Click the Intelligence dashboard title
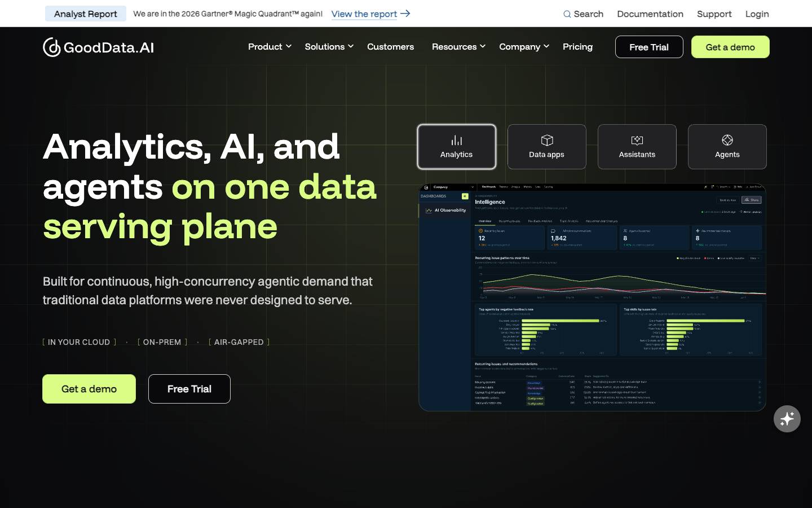812x508 pixels. click(x=490, y=202)
